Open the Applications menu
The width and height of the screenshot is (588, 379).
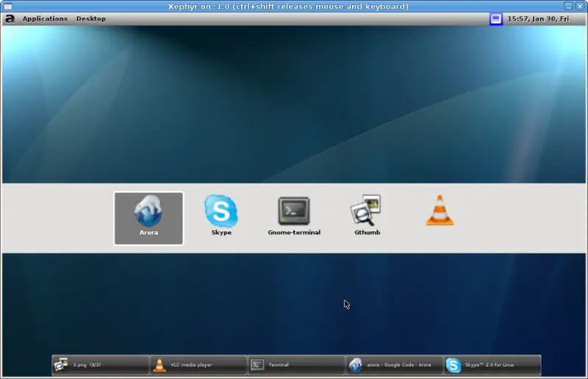(x=45, y=19)
